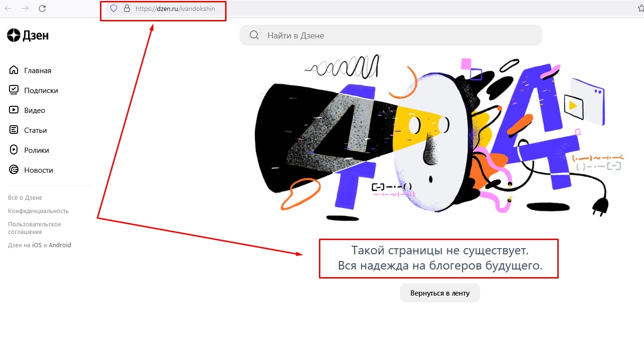The width and height of the screenshot is (644, 344).
Task: Click the padlock site security icon
Action: (127, 9)
